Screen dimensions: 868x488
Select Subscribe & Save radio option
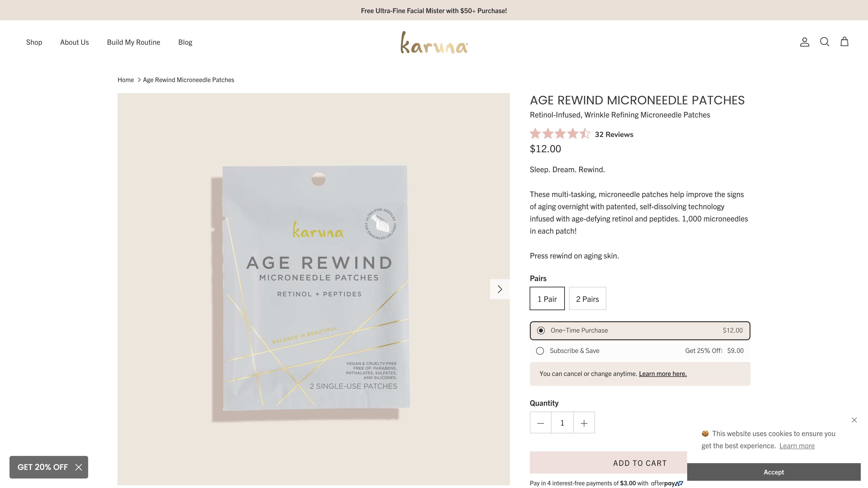click(x=540, y=351)
